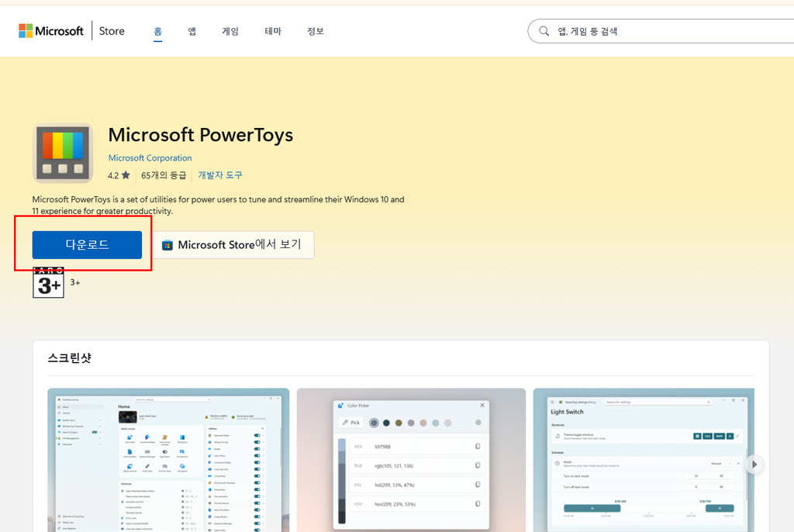Click the blue 다운로드 button
Image resolution: width=794 pixels, height=532 pixels.
click(87, 245)
